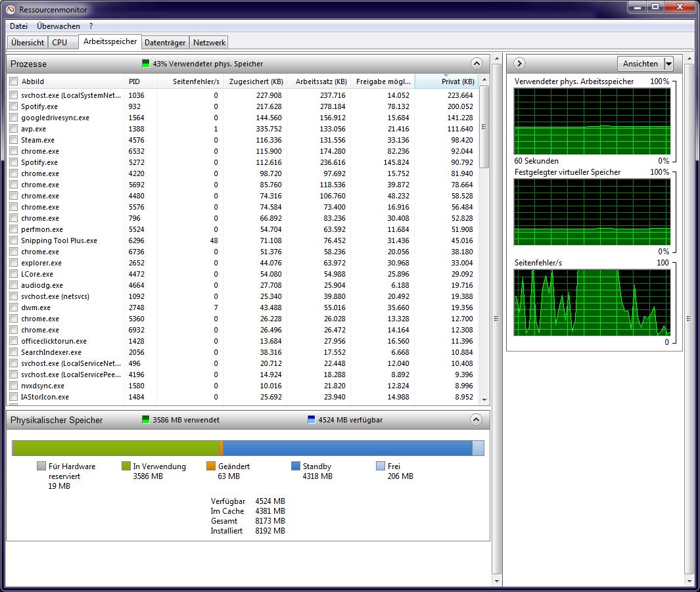Click the Ressourcenmonitor title bar app icon
700x592 pixels.
[11, 9]
